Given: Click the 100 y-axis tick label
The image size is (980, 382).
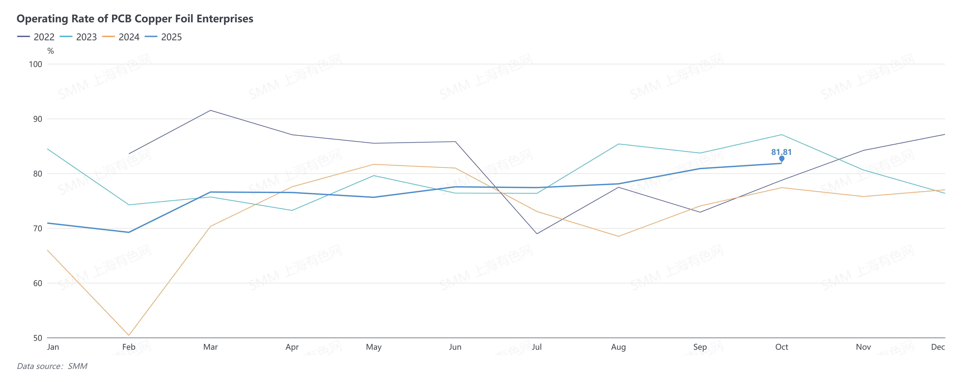Looking at the screenshot, I should [x=35, y=64].
